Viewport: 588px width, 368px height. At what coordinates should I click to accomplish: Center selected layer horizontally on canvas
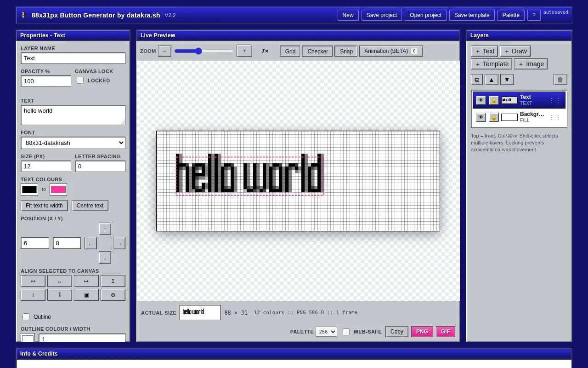click(x=60, y=281)
